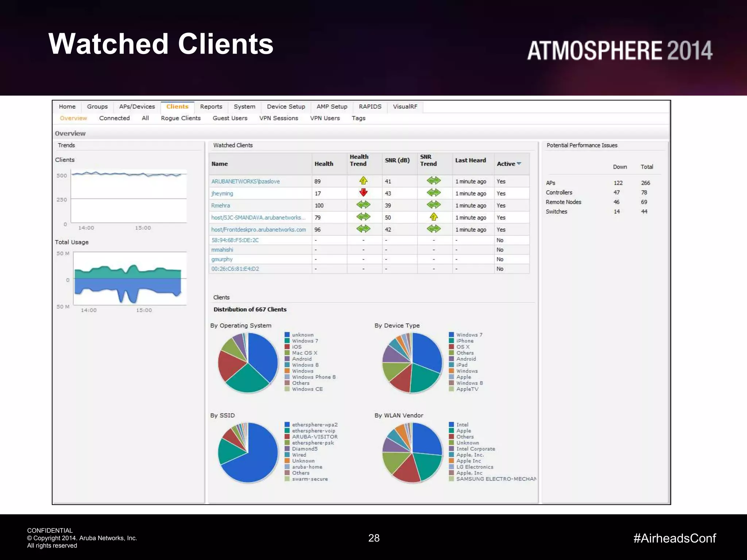Open the VisualRF tab
Viewport: 747px width, 560px height.
(x=405, y=106)
